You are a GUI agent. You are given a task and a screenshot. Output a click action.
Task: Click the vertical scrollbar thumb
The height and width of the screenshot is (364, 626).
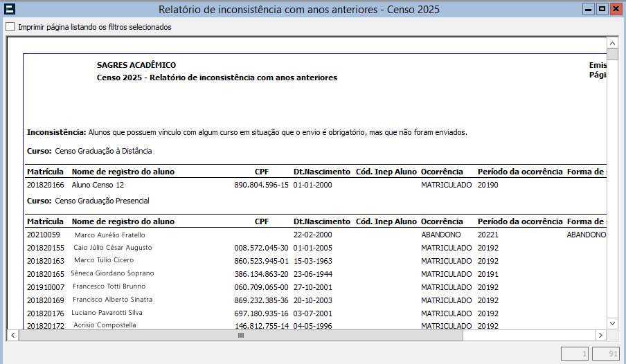(x=612, y=54)
